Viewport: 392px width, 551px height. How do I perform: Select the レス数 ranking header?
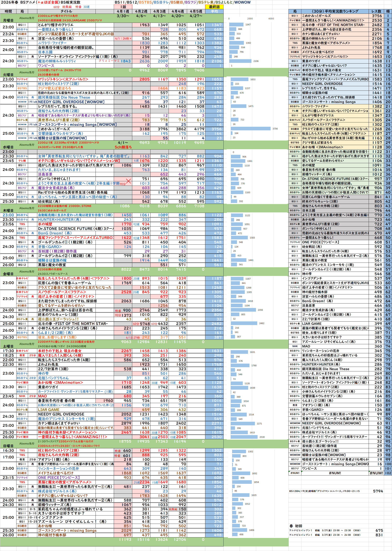point(376,11)
